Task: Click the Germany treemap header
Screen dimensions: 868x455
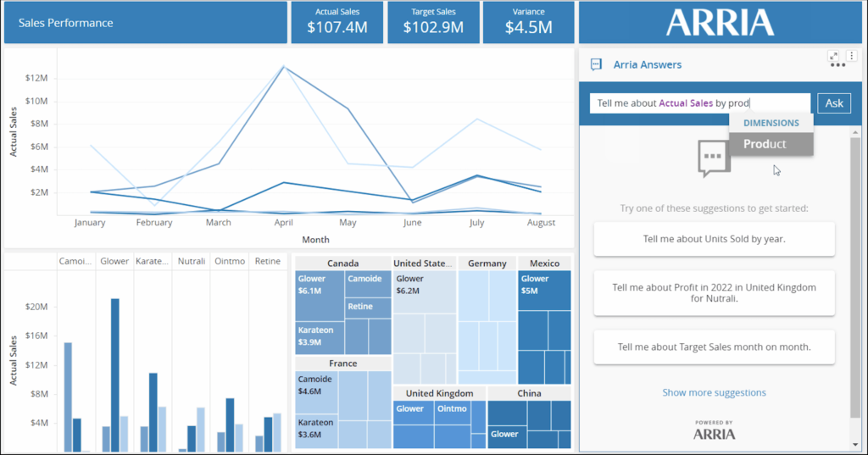Action: pyautogui.click(x=487, y=264)
